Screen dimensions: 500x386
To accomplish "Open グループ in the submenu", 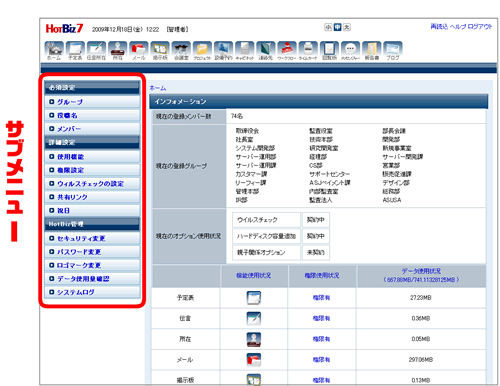I will (x=92, y=102).
